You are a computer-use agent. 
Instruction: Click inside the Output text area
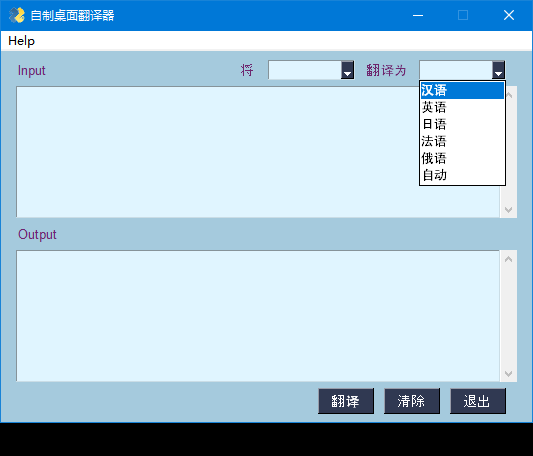point(258,316)
